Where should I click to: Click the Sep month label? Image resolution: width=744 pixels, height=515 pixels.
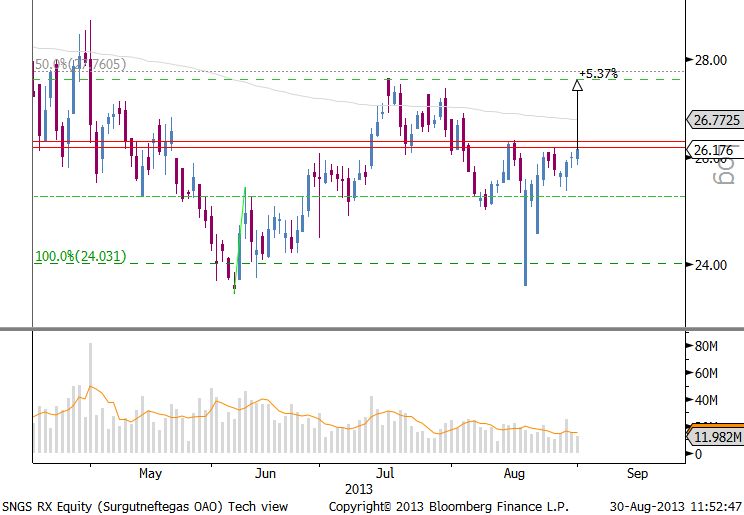pyautogui.click(x=637, y=472)
